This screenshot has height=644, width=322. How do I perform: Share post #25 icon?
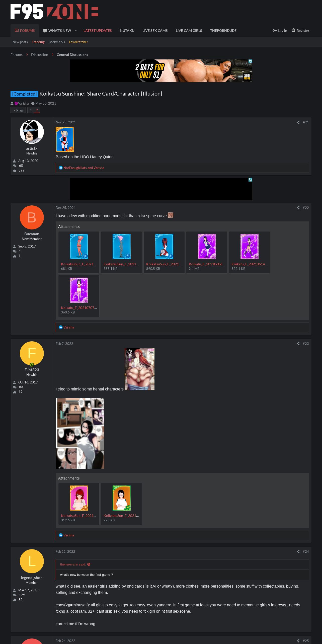click(298, 641)
